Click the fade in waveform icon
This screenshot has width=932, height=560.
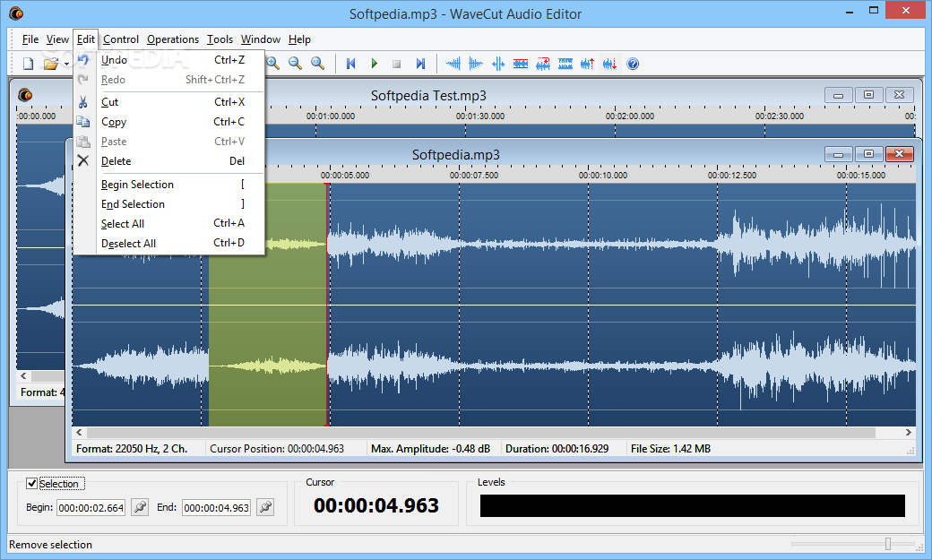click(453, 64)
